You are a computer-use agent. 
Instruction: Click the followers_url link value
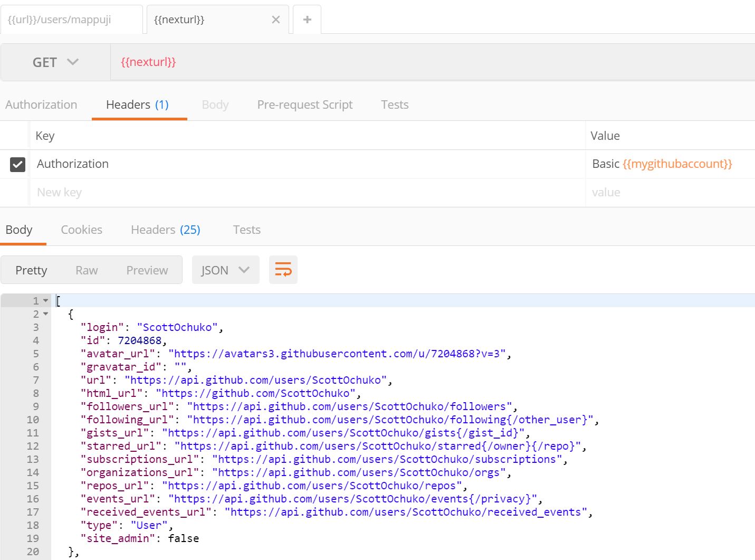click(350, 406)
